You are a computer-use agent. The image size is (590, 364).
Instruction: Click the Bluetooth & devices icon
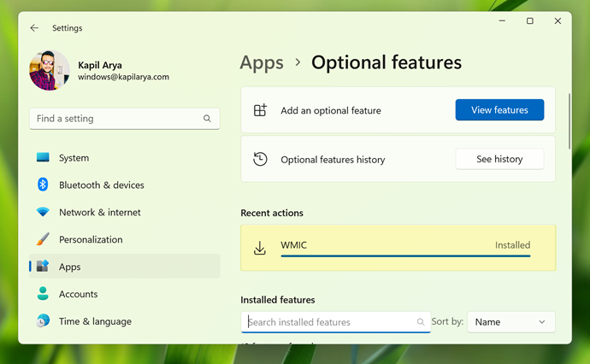point(43,185)
